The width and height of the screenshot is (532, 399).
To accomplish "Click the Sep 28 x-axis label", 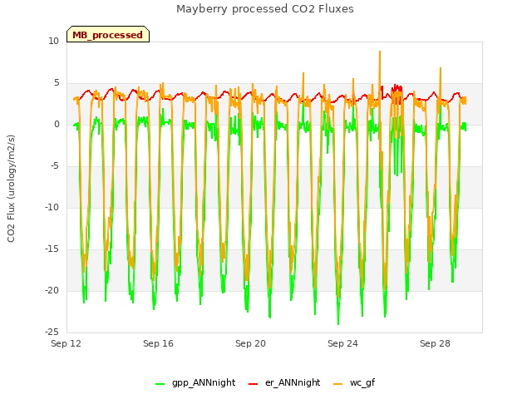I will pos(435,343).
